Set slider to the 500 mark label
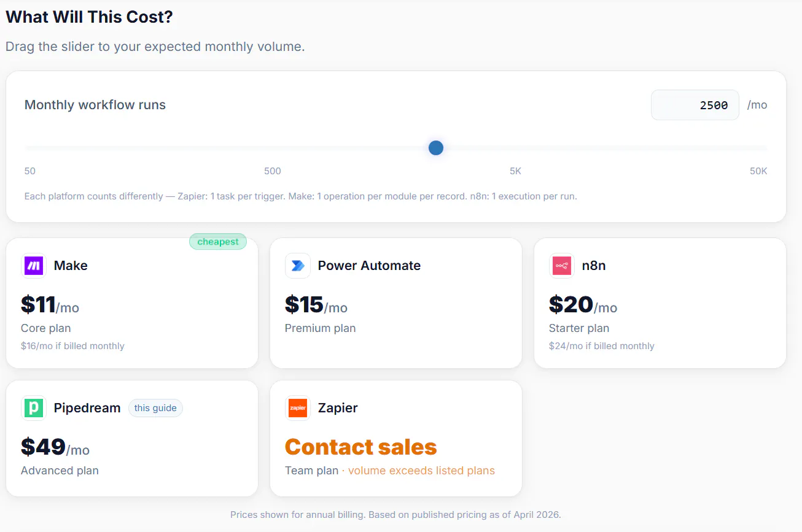Viewport: 802px width, 532px height. point(273,171)
